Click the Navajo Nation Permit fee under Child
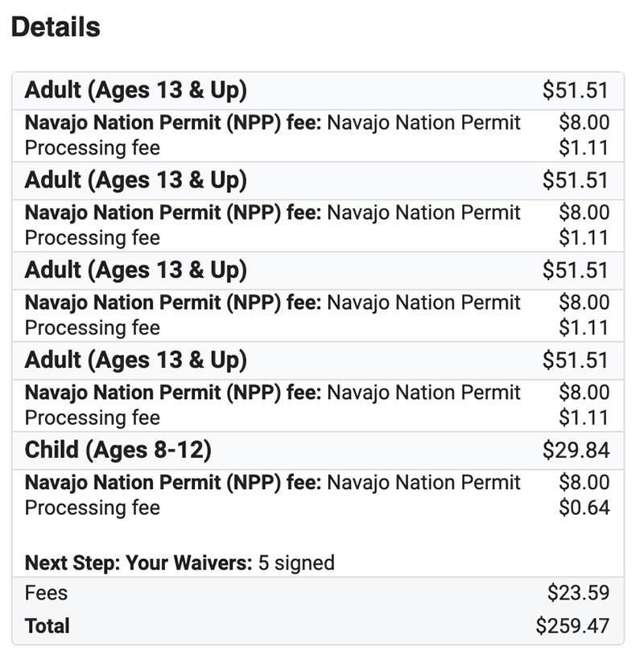Viewport: 644px width, 663px height. [x=272, y=482]
